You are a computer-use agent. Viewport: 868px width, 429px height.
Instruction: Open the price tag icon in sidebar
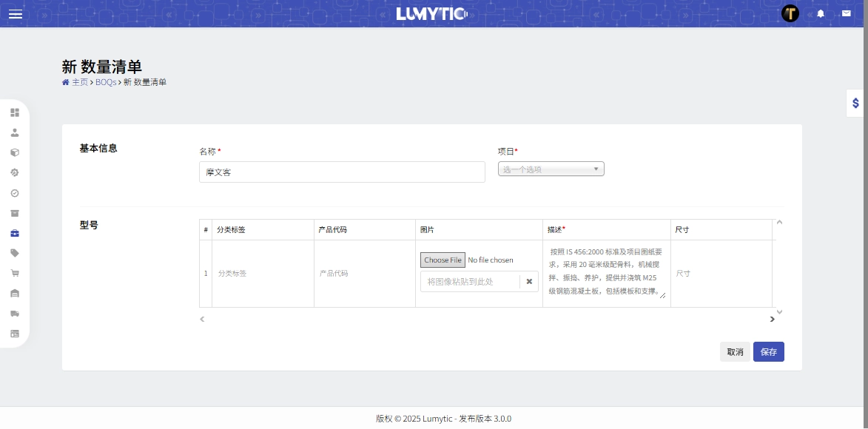[15, 253]
